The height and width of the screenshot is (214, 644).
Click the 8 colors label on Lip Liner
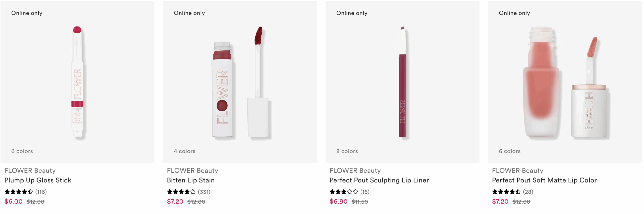coord(347,151)
